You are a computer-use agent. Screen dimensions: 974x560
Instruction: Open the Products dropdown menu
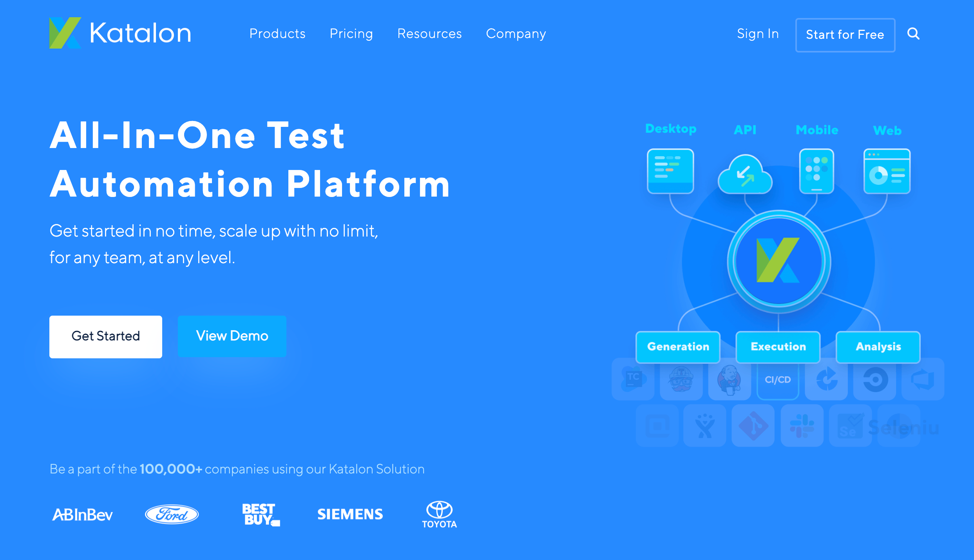coord(277,34)
